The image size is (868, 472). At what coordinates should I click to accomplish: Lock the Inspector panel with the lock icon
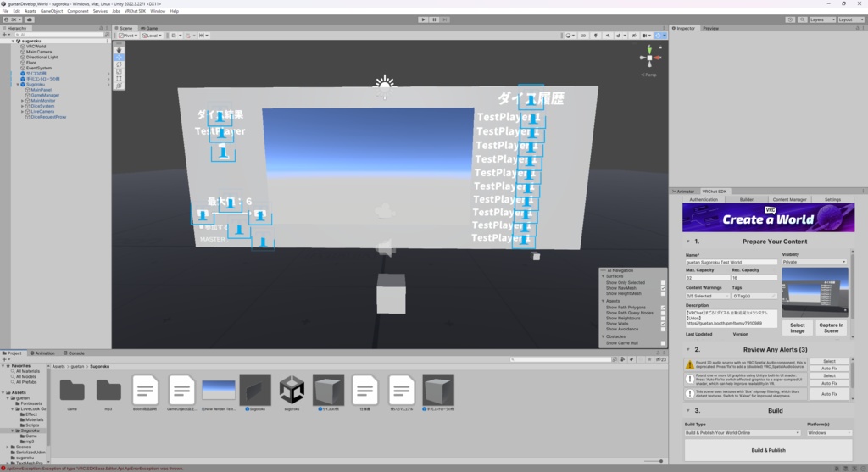858,28
